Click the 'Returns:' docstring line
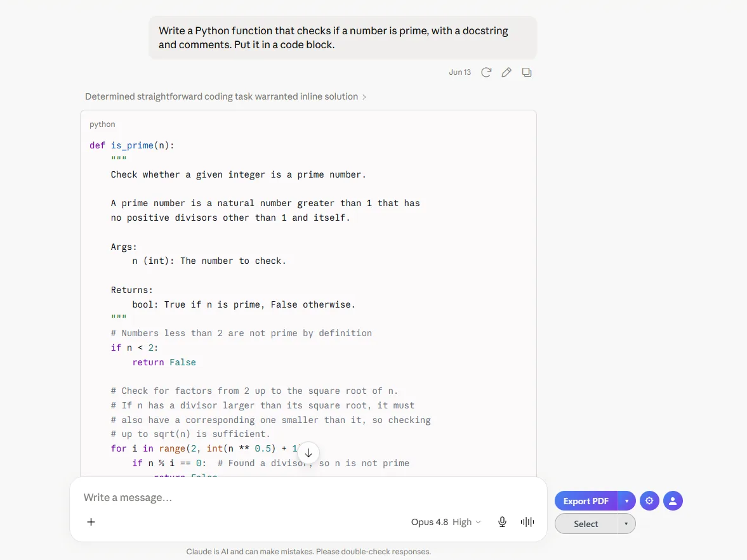Viewport: 747px width, 560px height. (x=132, y=290)
